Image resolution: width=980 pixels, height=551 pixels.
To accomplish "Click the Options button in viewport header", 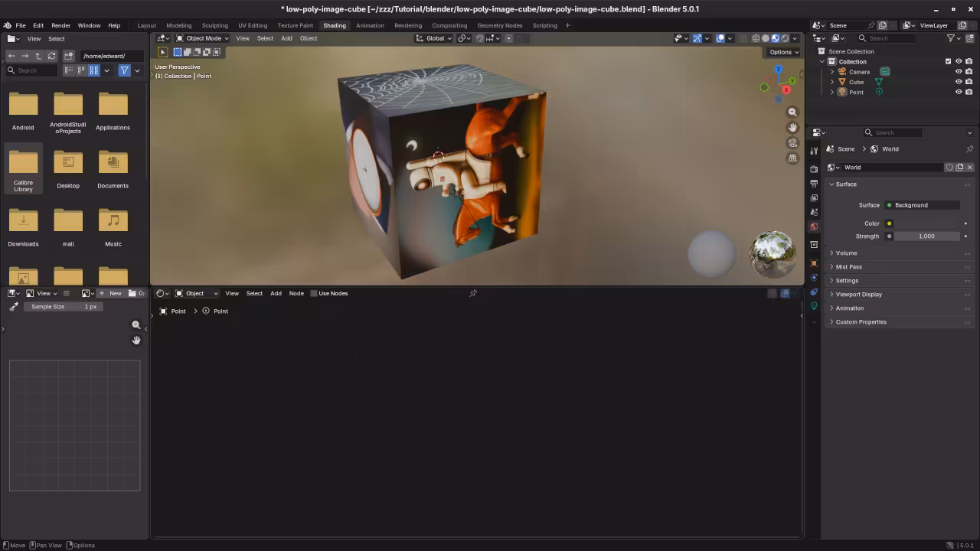I will 782,52.
